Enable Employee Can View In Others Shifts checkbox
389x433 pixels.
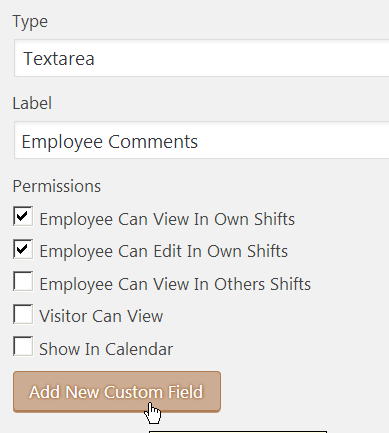23,281
